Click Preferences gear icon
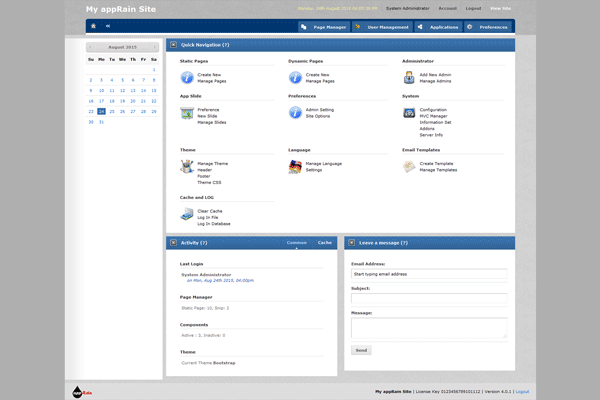The height and width of the screenshot is (400, 600). point(470,27)
